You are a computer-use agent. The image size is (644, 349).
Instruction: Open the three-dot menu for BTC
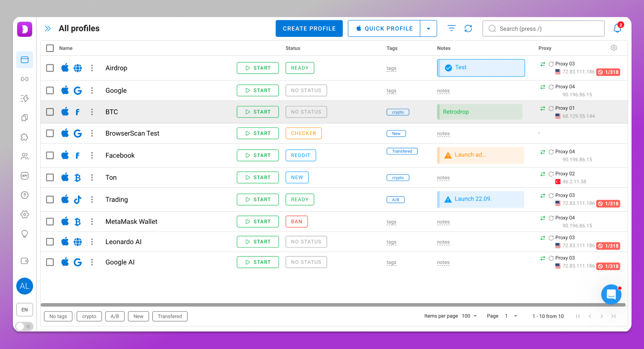point(92,112)
